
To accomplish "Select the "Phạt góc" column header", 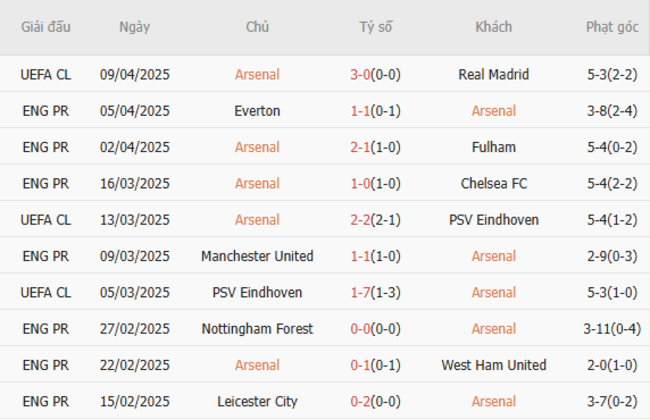I will click(612, 27).
